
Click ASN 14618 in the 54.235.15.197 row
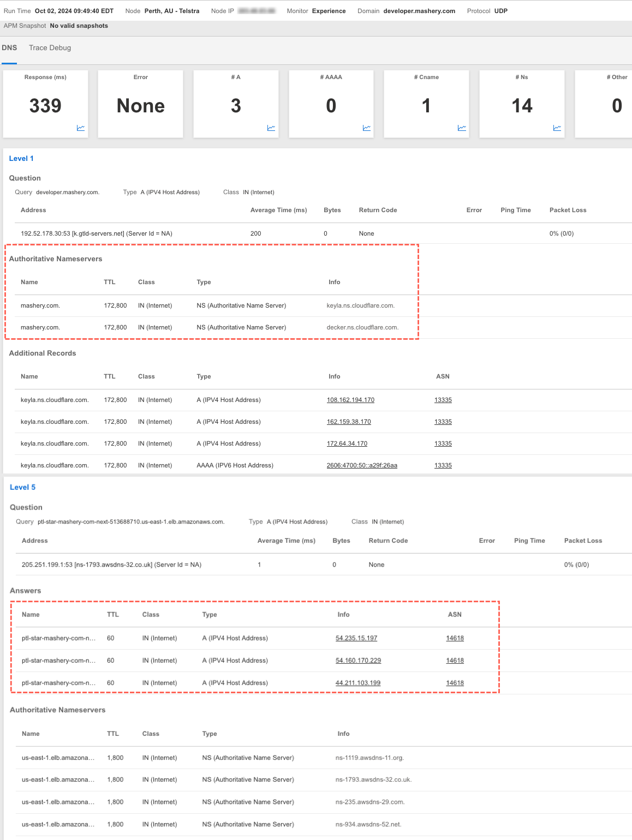pyautogui.click(x=455, y=638)
